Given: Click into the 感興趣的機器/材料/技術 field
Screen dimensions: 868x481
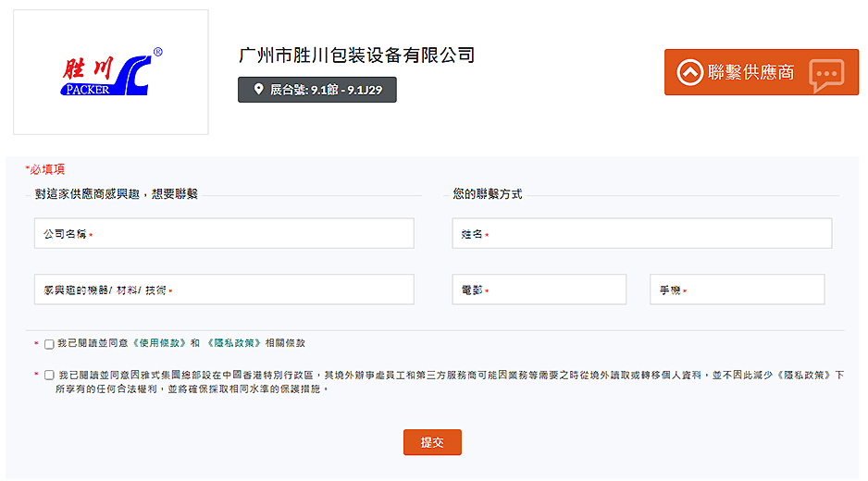Looking at the screenshot, I should 224,290.
